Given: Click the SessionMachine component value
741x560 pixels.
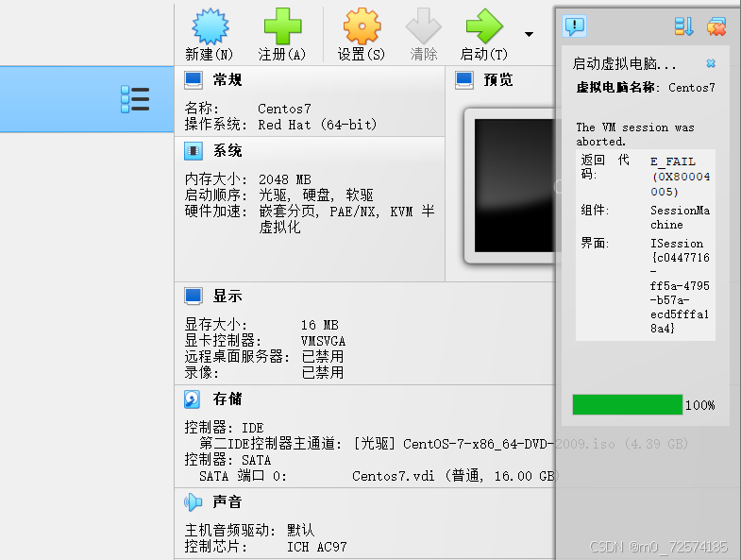Looking at the screenshot, I should click(680, 217).
